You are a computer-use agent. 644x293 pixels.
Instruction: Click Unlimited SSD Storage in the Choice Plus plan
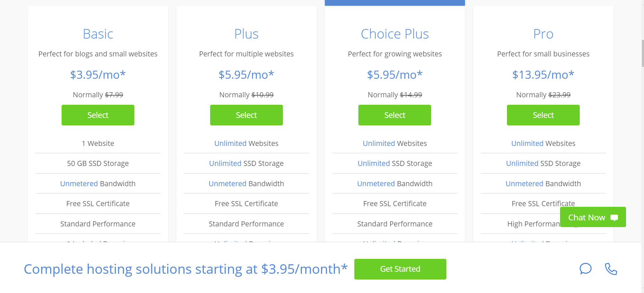(x=395, y=163)
